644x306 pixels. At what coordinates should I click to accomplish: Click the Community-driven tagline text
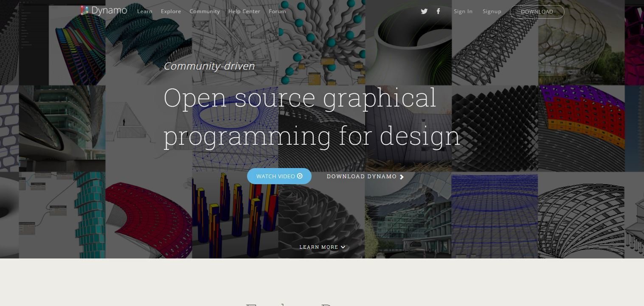click(x=209, y=66)
